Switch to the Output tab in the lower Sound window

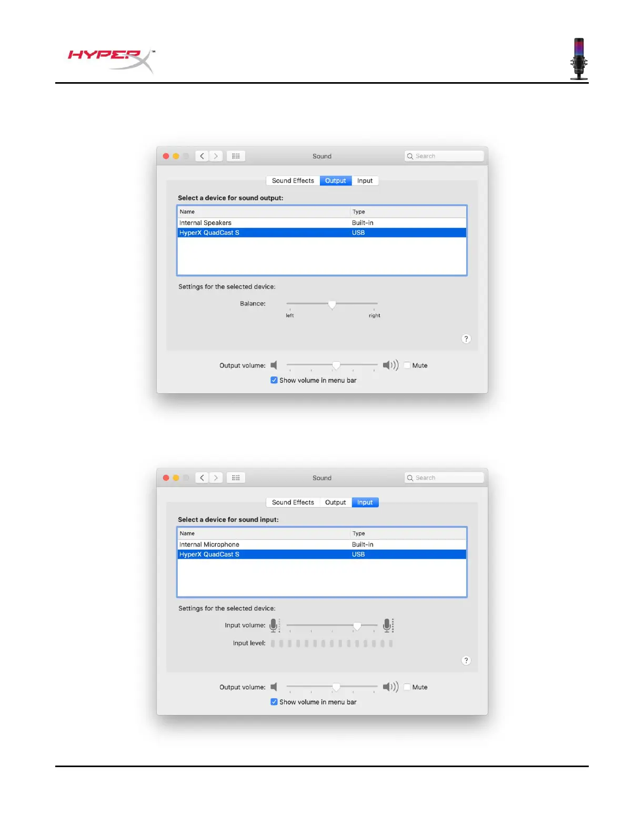point(336,502)
